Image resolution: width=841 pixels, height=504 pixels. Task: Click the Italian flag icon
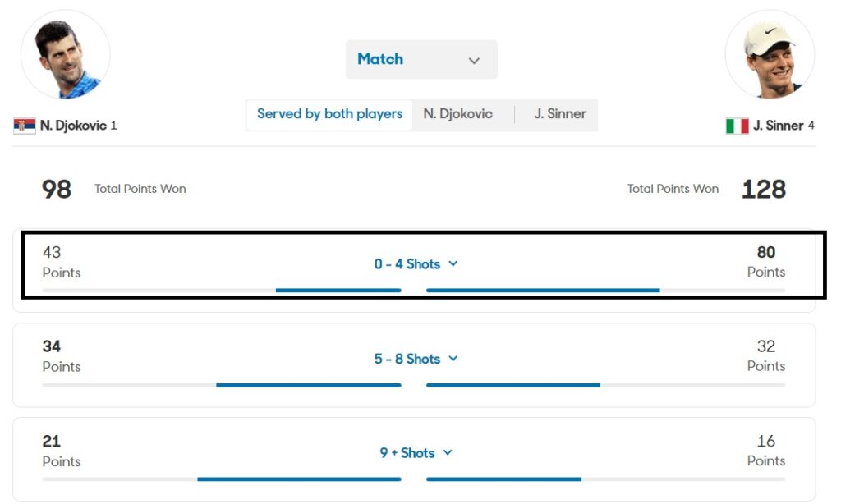point(737,126)
